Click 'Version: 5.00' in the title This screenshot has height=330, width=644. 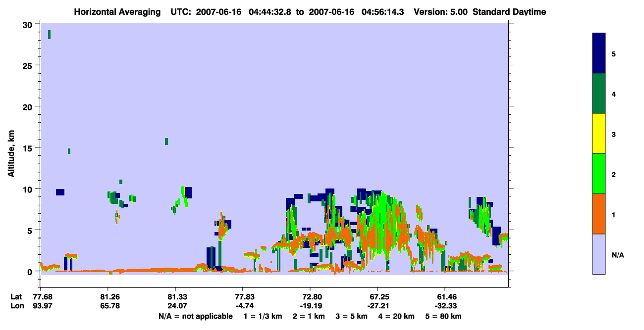440,12
